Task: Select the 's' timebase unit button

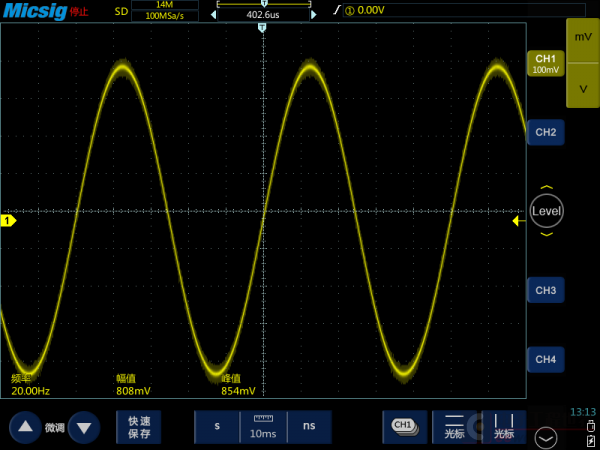Action: [217, 427]
